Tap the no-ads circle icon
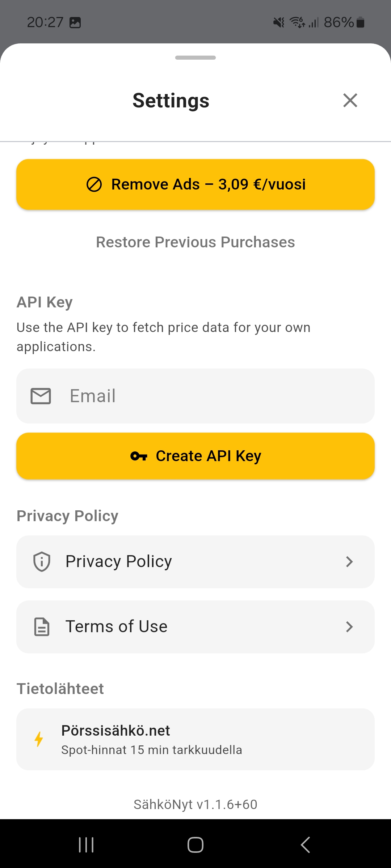This screenshot has width=391, height=868. pos(94,184)
